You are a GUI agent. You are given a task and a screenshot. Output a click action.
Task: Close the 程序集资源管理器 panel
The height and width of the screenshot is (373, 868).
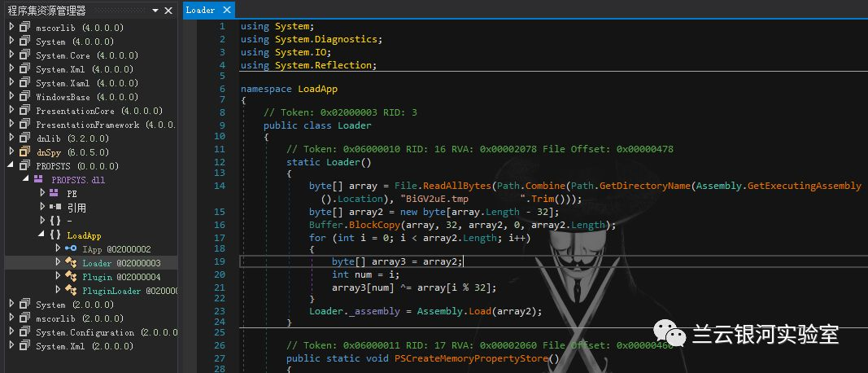coord(168,11)
